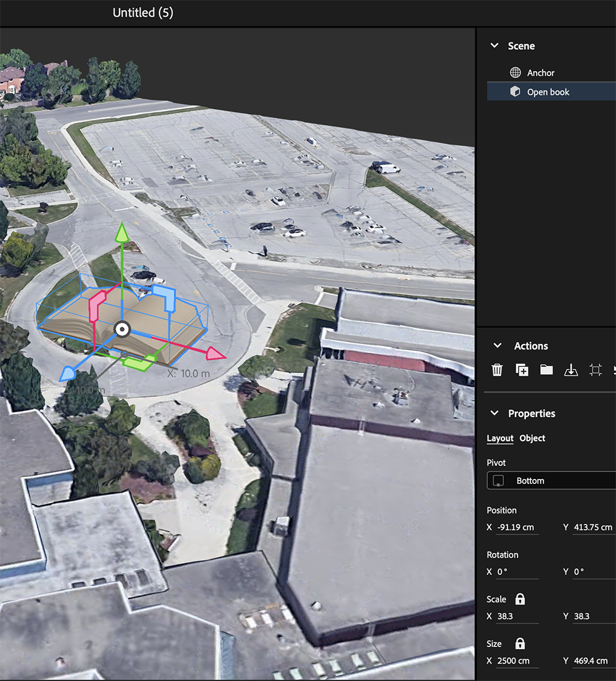This screenshot has width=616, height=681.
Task: Click the cube icon beside Open book
Action: tap(515, 91)
